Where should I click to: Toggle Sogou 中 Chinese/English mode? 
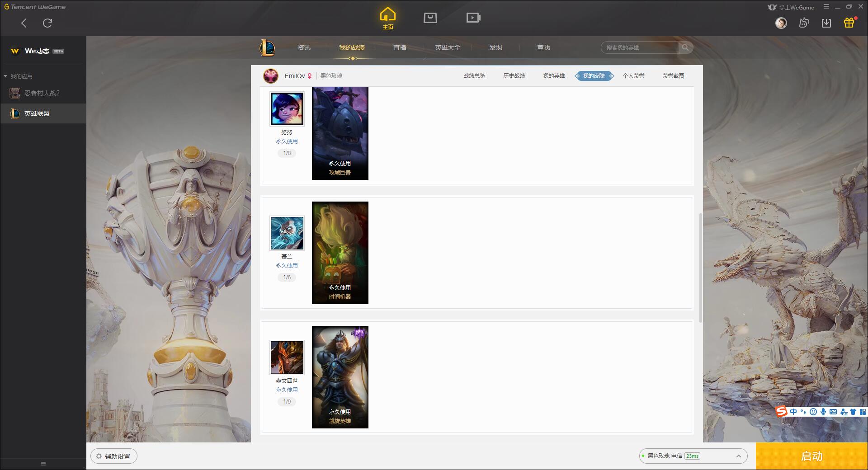[793, 412]
